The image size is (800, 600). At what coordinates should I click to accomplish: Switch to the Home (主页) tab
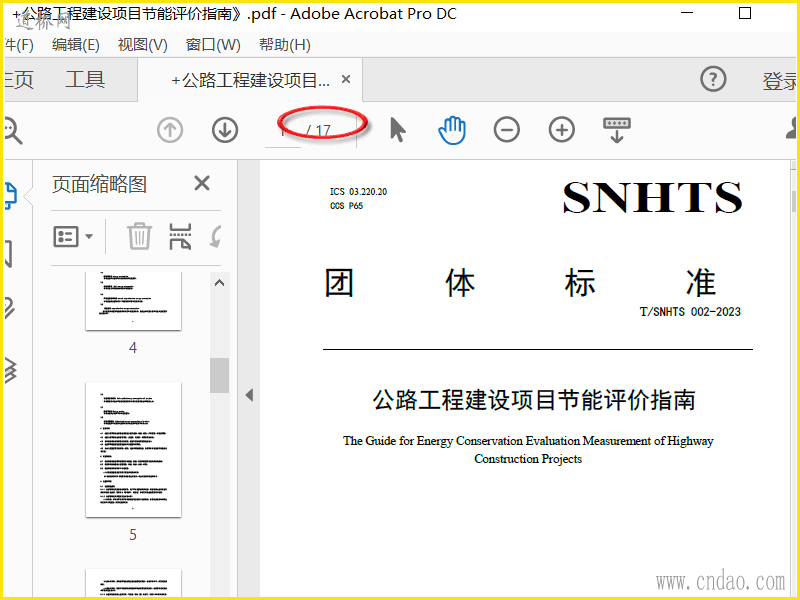(x=19, y=80)
